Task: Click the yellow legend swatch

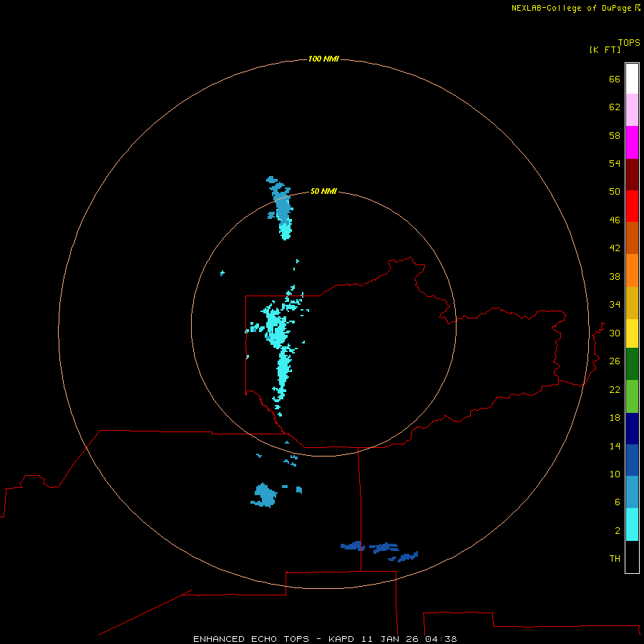Action: tap(632, 333)
